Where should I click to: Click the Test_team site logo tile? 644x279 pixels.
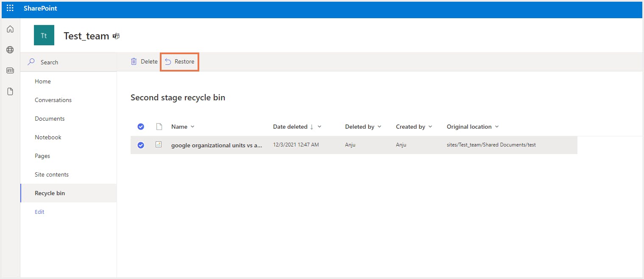[x=44, y=36]
